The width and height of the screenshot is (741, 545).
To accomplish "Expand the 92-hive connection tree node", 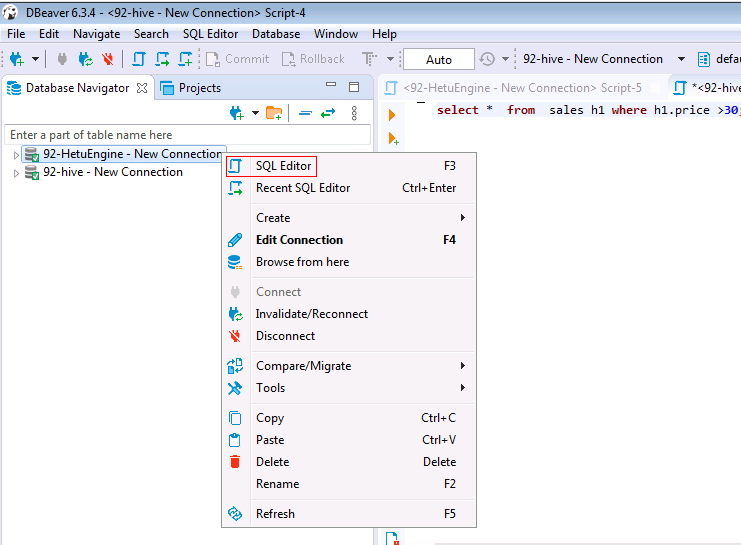I will click(x=16, y=173).
